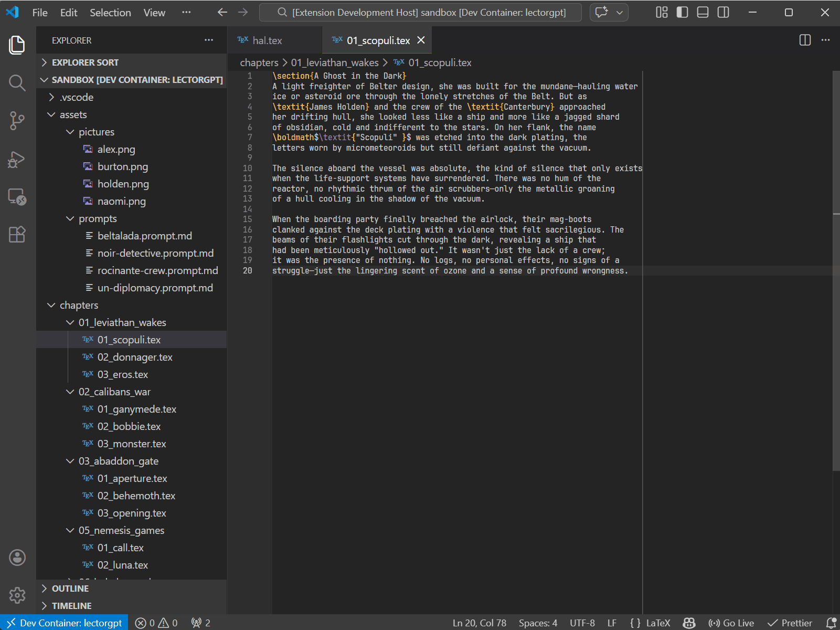The height and width of the screenshot is (630, 840).
Task: Collapse the assets folder
Action: pyautogui.click(x=131, y=114)
